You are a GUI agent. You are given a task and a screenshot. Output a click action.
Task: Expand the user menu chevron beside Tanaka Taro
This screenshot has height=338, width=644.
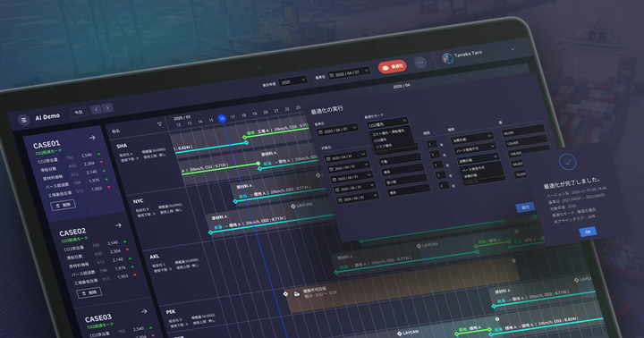pyautogui.click(x=513, y=49)
